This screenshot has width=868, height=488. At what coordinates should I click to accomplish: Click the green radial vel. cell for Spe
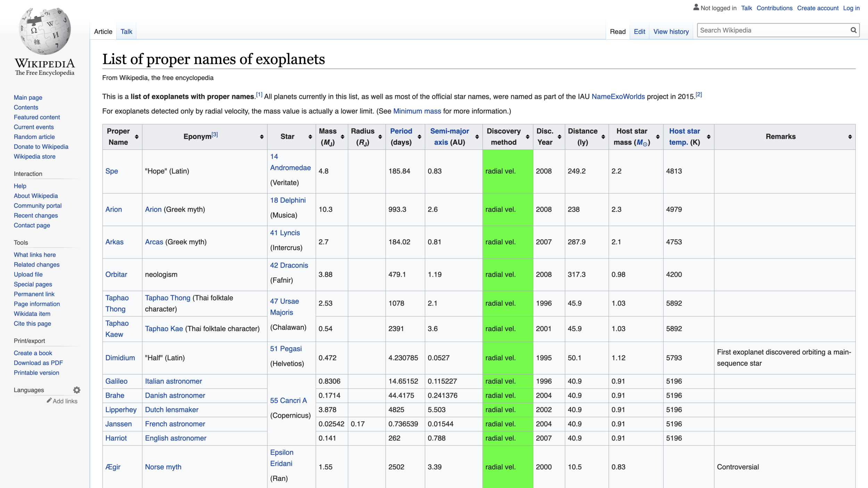coord(508,171)
